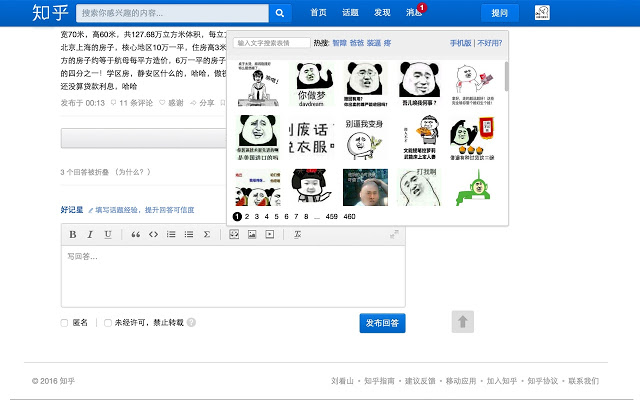This screenshot has width=640, height=400.
Task: Pick the 你做梦 daydream panda sticker
Action: click(x=311, y=84)
